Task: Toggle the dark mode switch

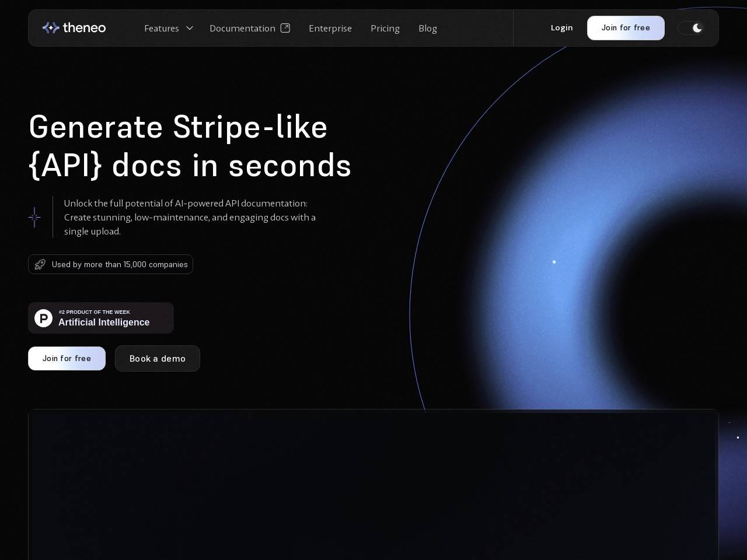Action: point(691,28)
